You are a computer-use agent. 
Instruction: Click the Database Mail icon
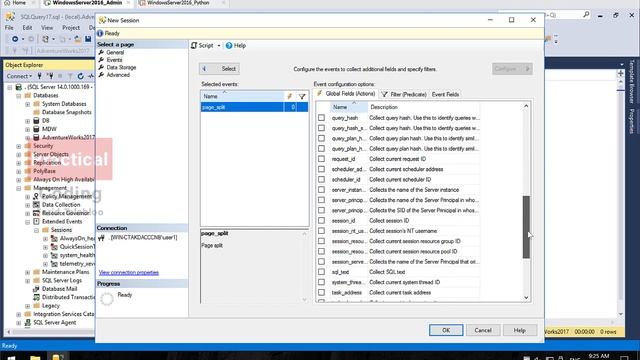[36, 289]
